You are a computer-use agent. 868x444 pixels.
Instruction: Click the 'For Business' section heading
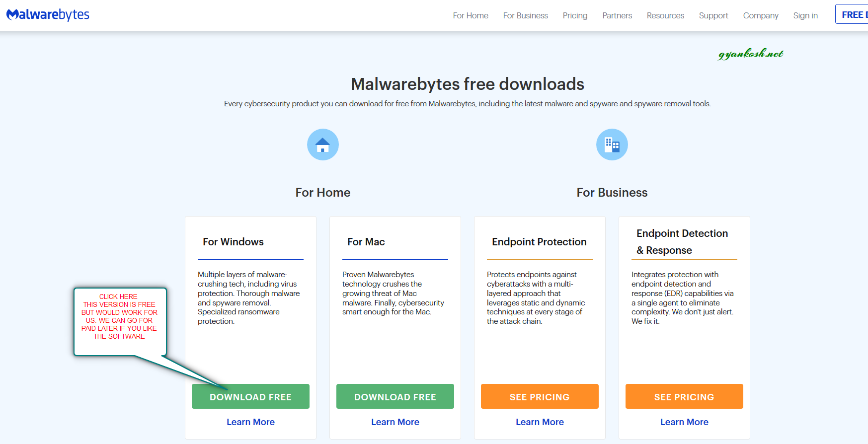(612, 193)
